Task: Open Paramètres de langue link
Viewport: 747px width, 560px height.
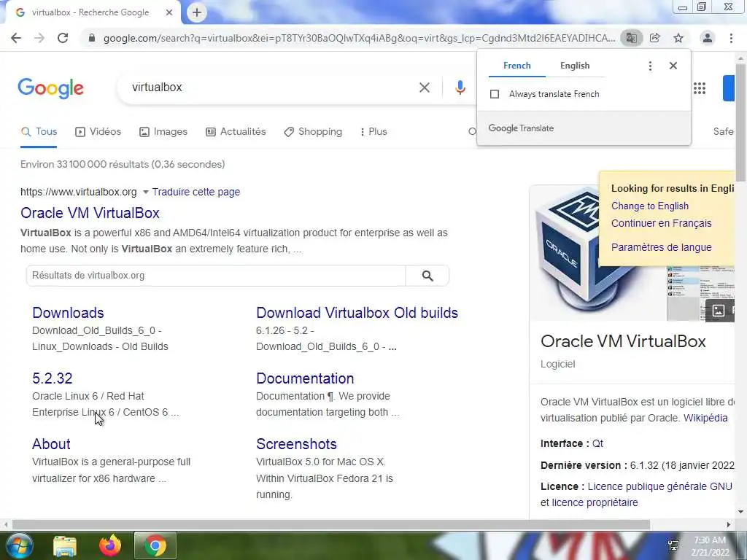Action: coord(661,248)
